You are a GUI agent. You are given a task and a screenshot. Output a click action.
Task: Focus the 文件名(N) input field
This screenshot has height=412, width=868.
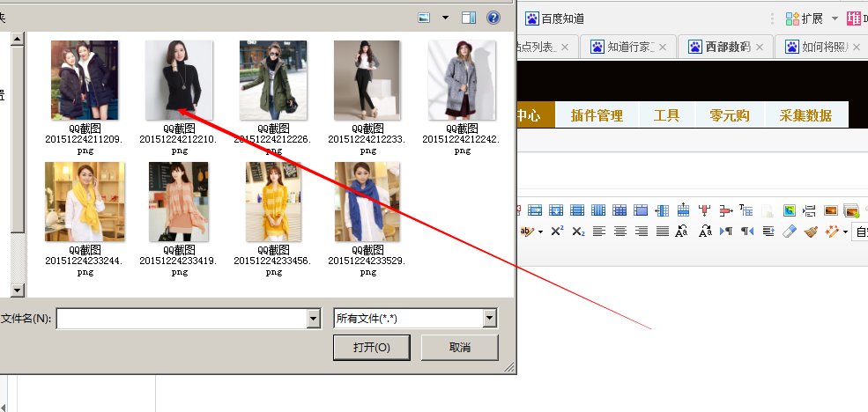pyautogui.click(x=182, y=319)
